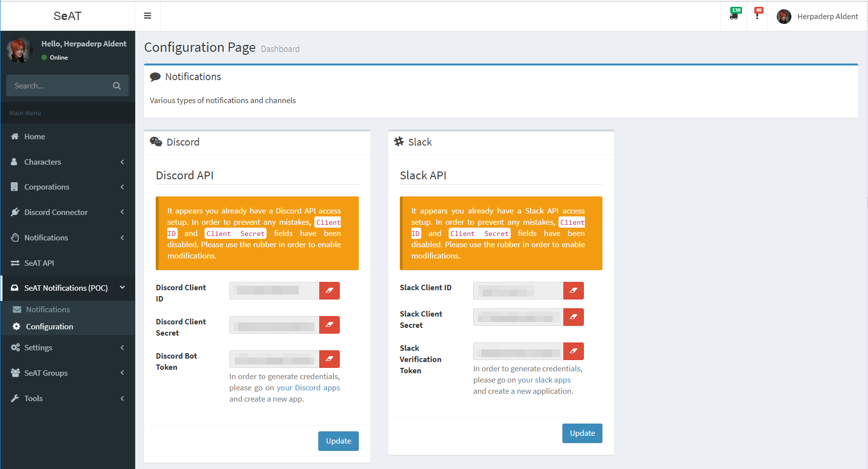Click the Corporations building icon
Screen dimensions: 868x469
tap(14, 187)
